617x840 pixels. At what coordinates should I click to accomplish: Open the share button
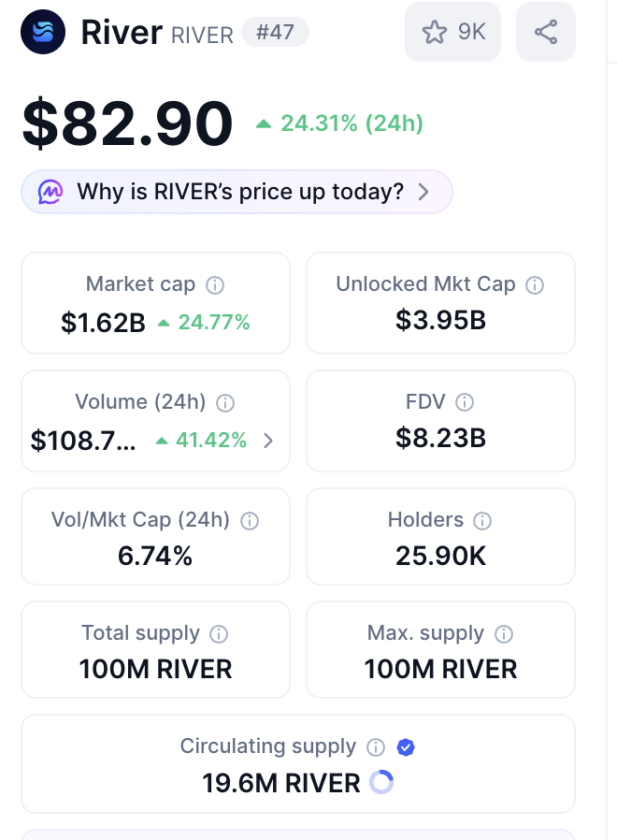tap(546, 32)
